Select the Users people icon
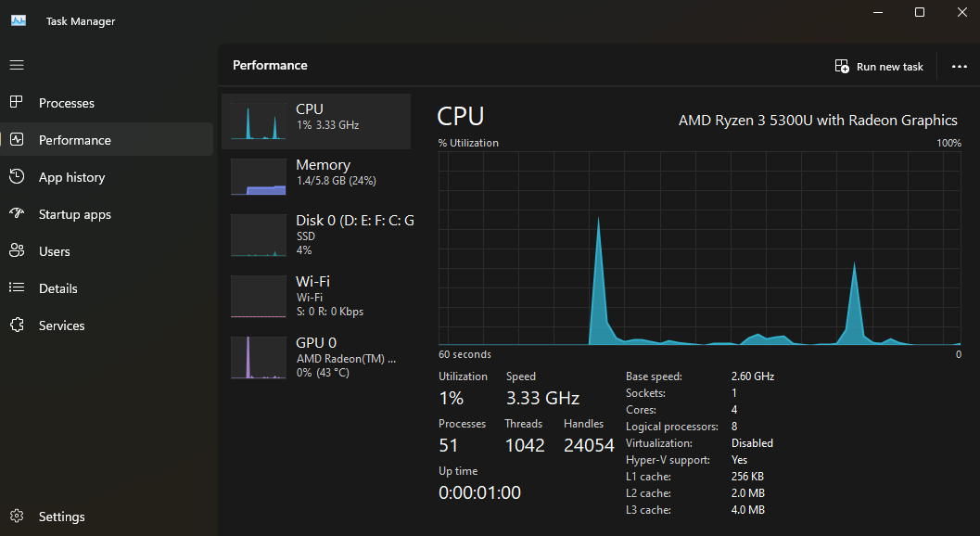The height and width of the screenshot is (536, 980). point(17,251)
